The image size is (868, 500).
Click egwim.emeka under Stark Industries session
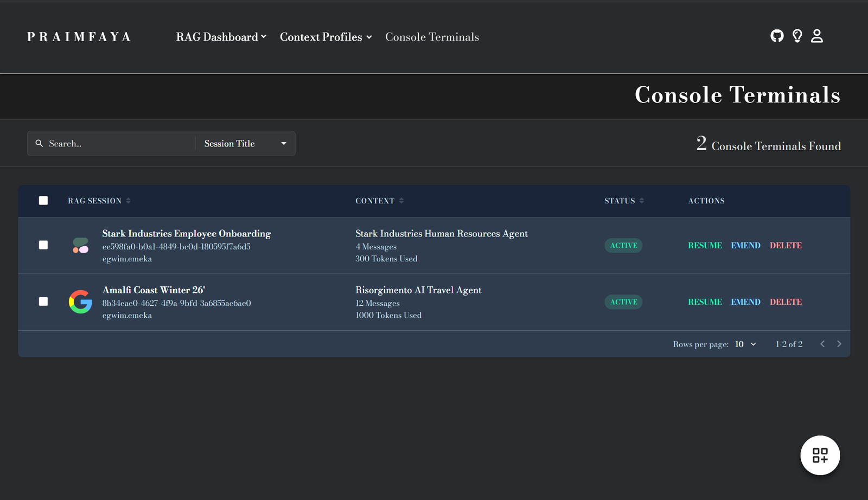point(127,259)
